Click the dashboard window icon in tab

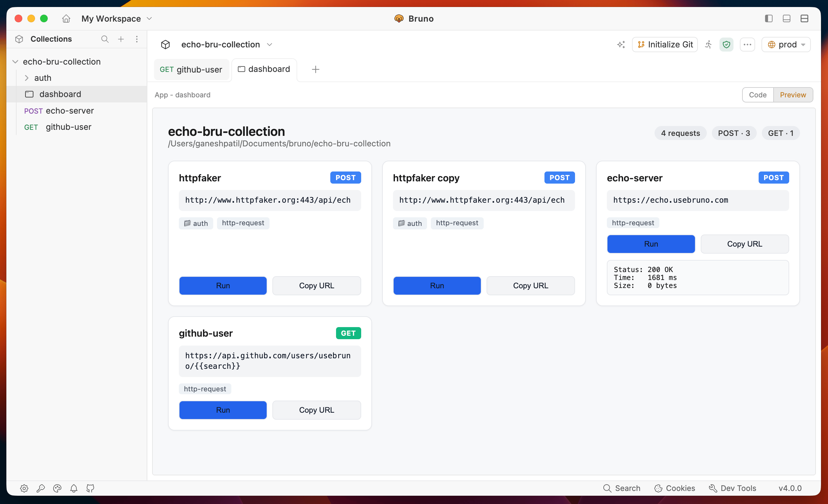(x=241, y=69)
